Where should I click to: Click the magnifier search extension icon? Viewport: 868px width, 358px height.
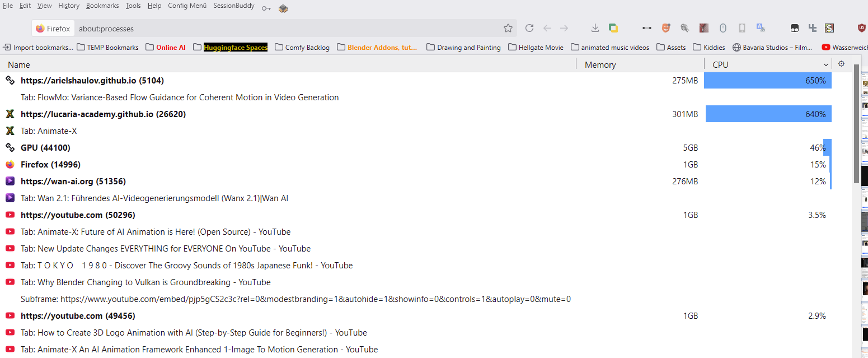(684, 28)
